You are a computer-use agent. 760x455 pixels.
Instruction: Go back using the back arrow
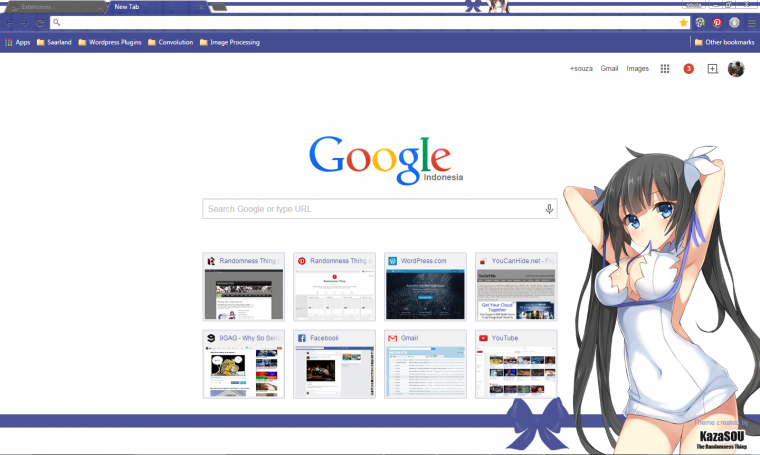9,23
